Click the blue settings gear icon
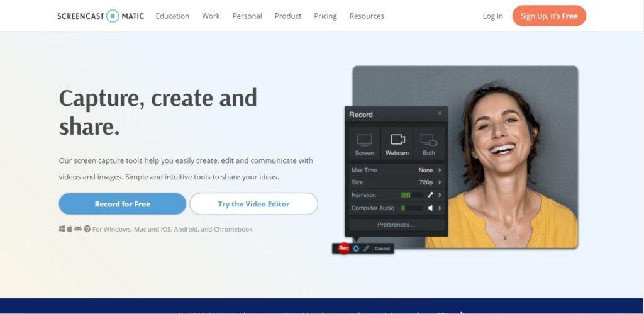The width and height of the screenshot is (644, 314). pyautogui.click(x=356, y=249)
